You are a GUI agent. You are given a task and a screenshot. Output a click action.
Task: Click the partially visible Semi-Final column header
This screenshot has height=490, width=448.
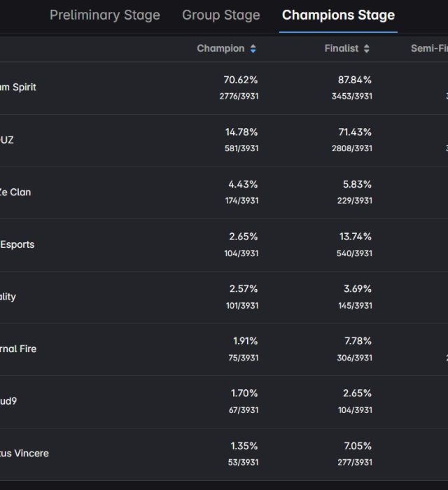428,49
